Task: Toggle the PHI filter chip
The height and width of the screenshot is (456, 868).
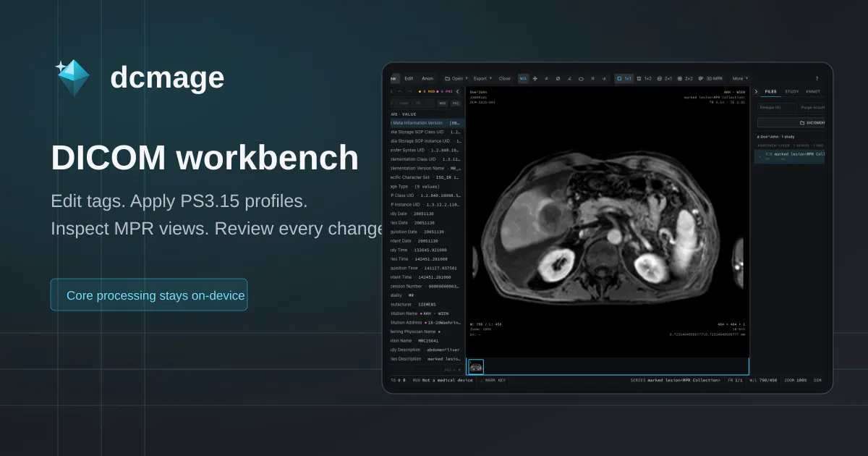Action: (x=456, y=103)
